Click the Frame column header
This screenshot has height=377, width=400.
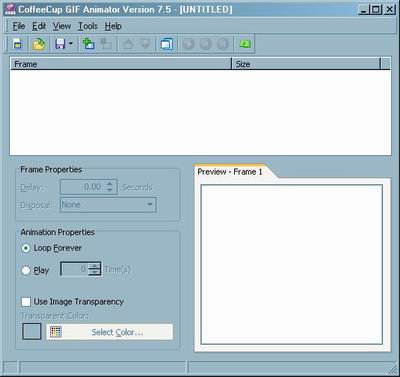pyautogui.click(x=121, y=64)
